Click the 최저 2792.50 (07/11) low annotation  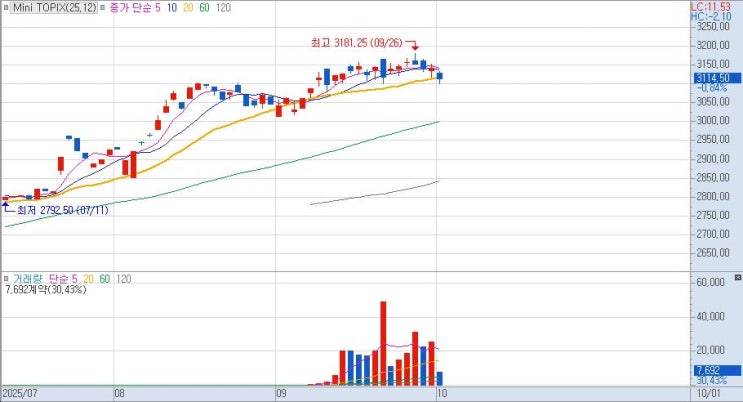pyautogui.click(x=63, y=210)
